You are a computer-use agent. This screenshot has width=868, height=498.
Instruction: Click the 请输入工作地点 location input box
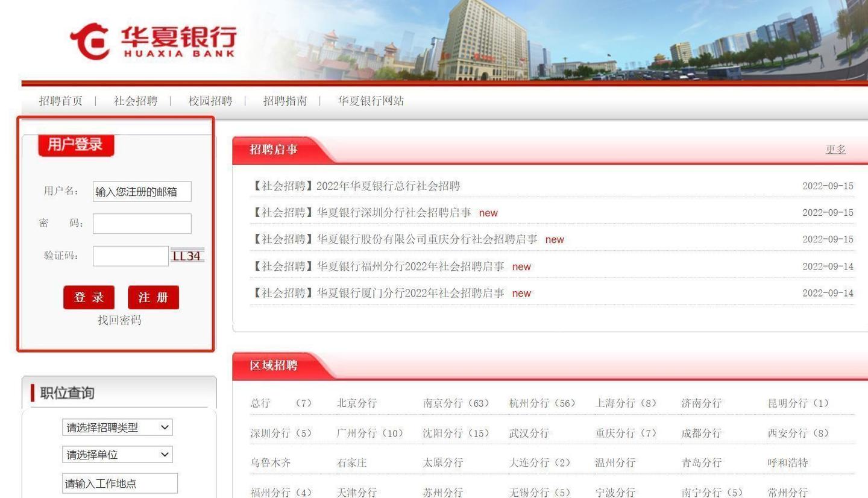[x=119, y=483]
